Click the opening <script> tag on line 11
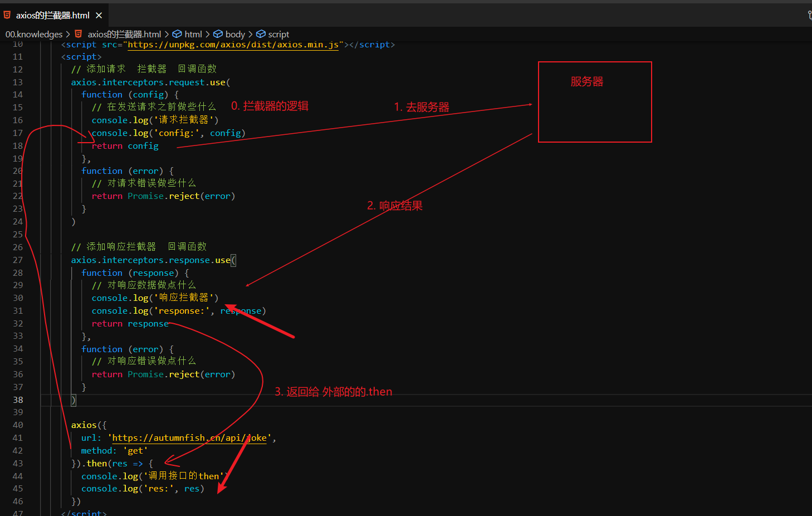Image resolution: width=812 pixels, height=516 pixels. (81, 57)
